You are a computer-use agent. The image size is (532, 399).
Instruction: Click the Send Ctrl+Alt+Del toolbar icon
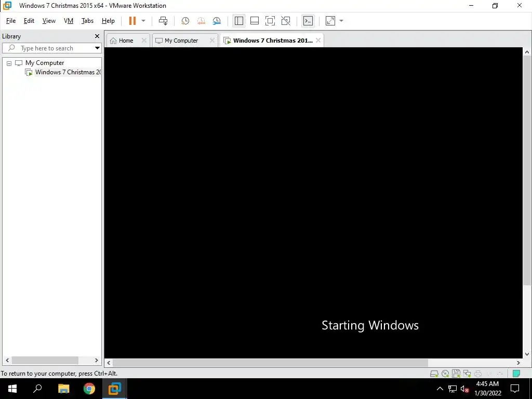click(x=163, y=21)
